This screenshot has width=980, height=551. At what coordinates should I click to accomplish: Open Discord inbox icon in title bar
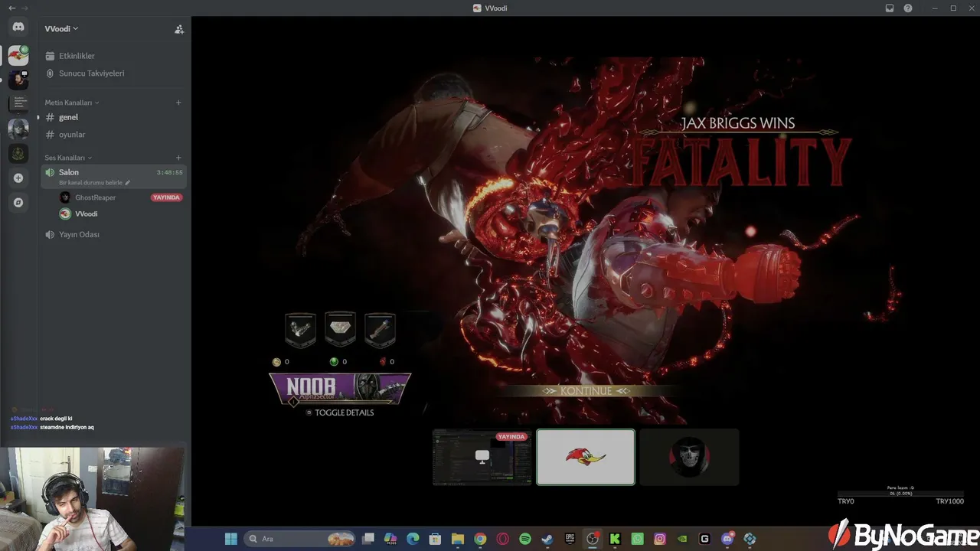pyautogui.click(x=890, y=8)
